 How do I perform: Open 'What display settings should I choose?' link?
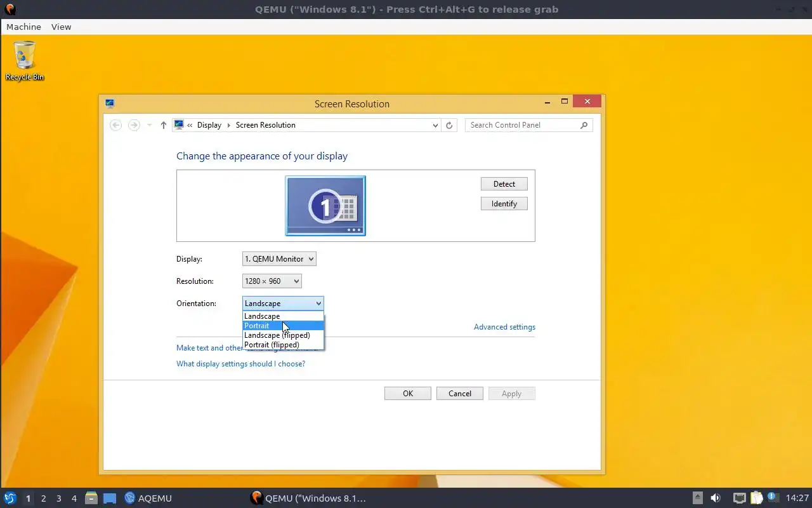pos(240,364)
